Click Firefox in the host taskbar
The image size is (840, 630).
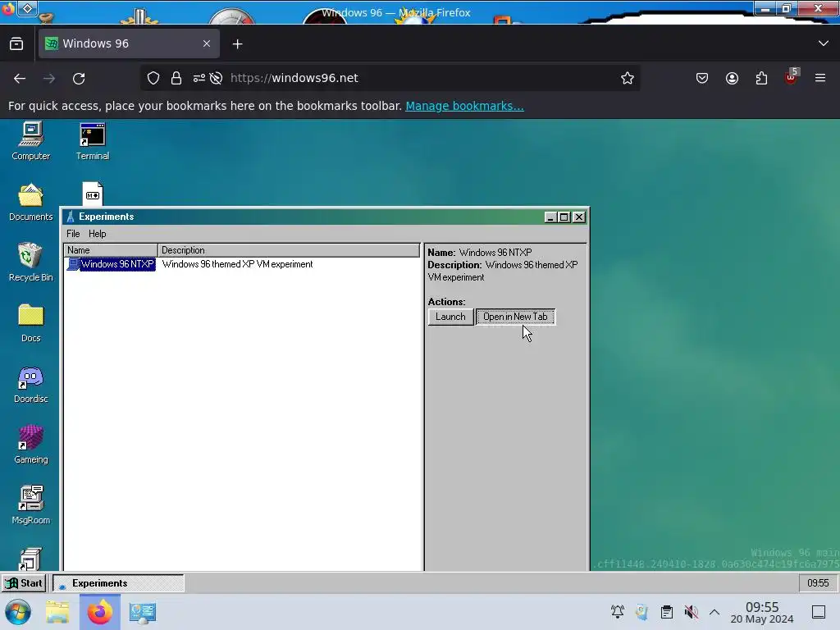click(x=99, y=612)
